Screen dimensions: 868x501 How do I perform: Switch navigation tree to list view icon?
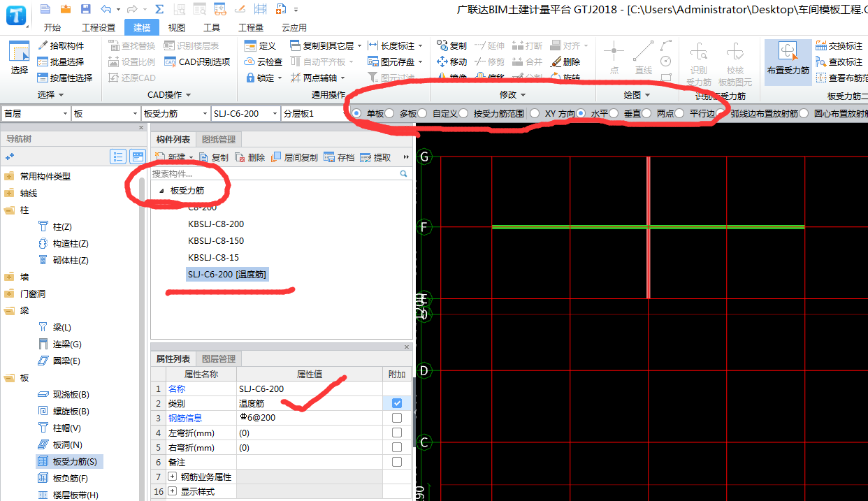pos(118,157)
